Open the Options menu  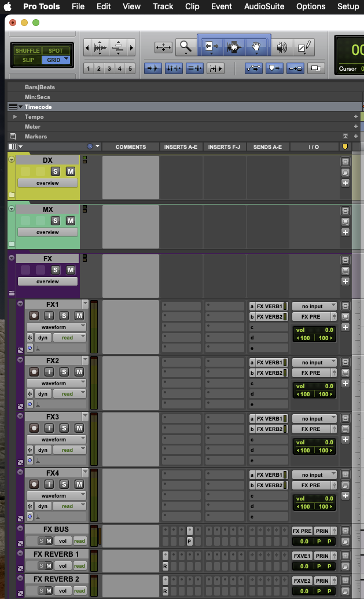click(x=311, y=6)
